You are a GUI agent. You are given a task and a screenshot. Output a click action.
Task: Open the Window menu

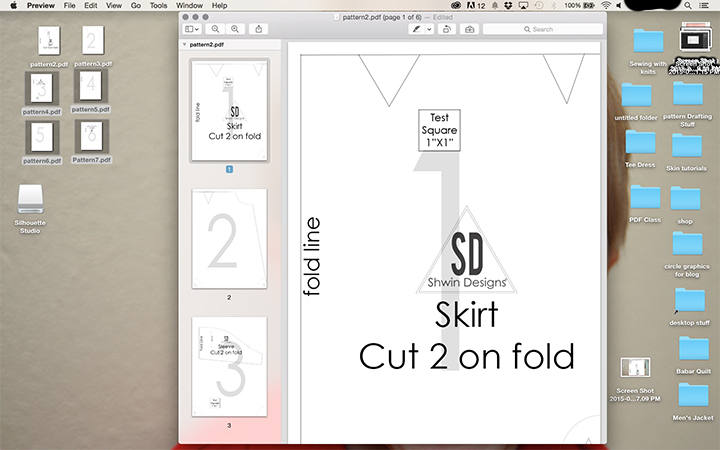click(189, 6)
